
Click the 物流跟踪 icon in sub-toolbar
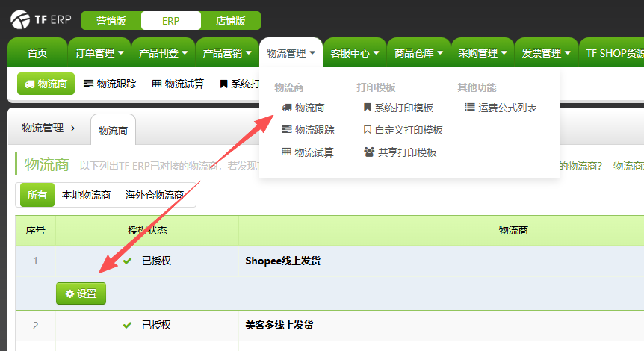88,84
